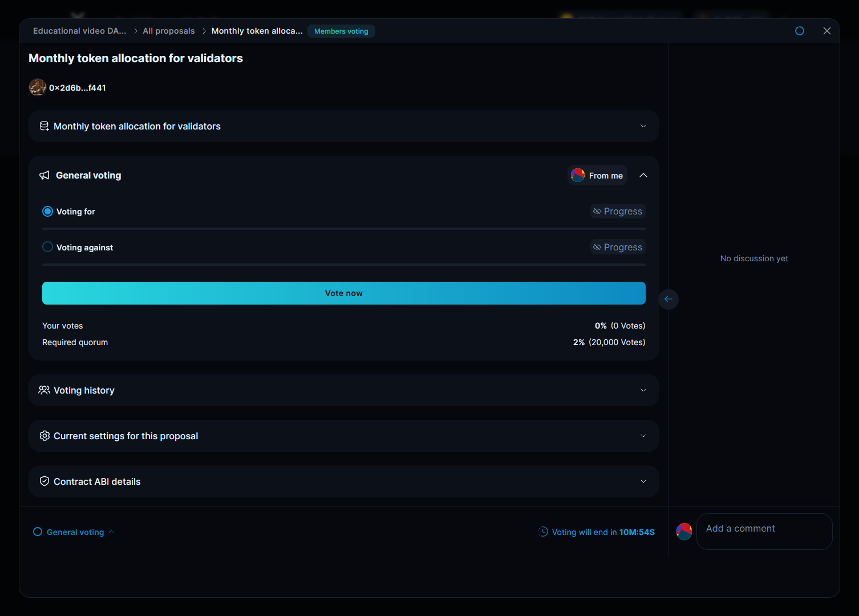Click the Voting history people icon

(44, 390)
